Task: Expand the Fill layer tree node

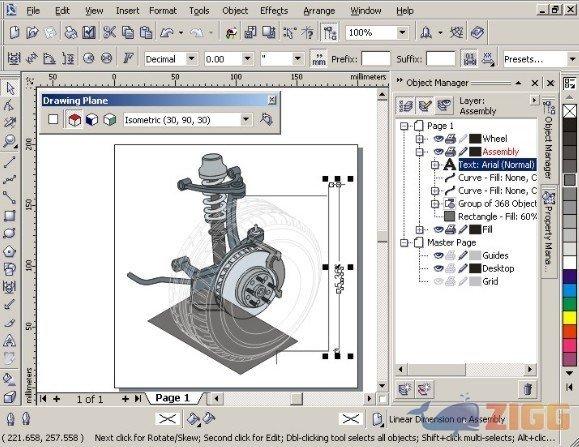Action: point(419,230)
